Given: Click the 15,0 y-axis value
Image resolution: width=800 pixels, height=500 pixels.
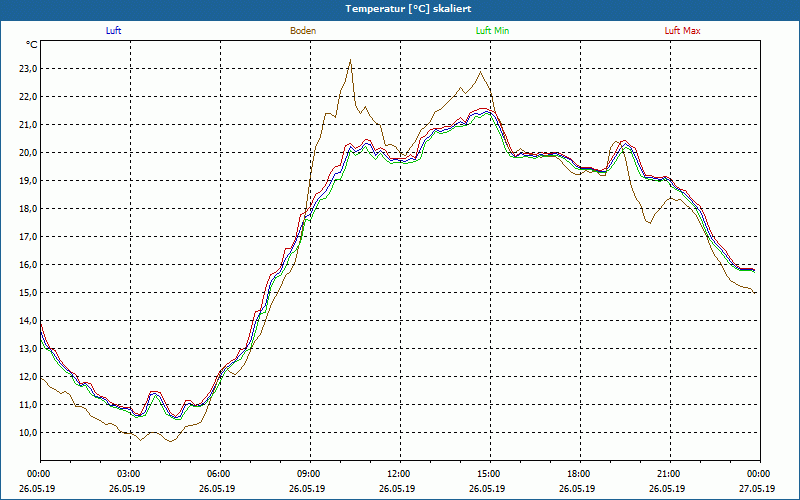Looking at the screenshot, I should click(28, 293).
